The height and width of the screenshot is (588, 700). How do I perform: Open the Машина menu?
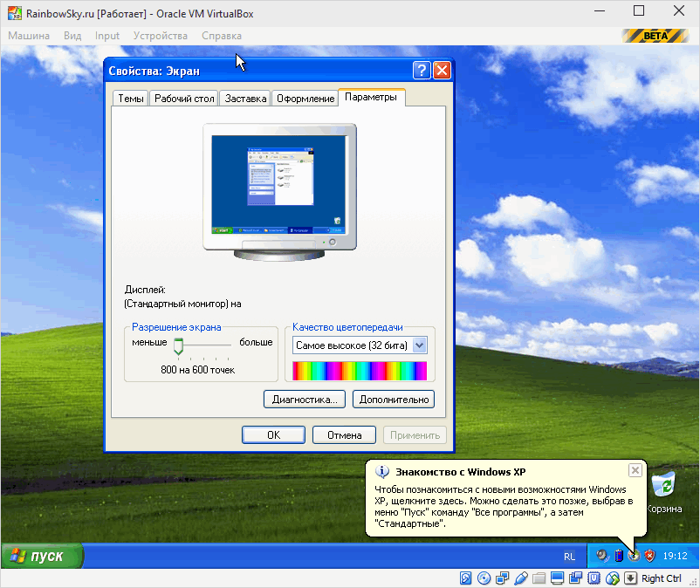click(29, 36)
